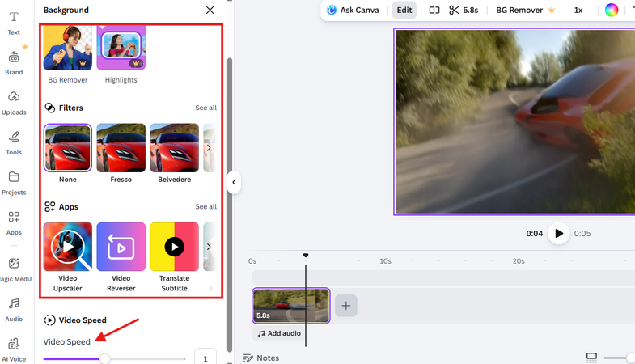Collapse the side panel with arrow handle
Viewport: 635px width, 364px height.
pos(234,182)
